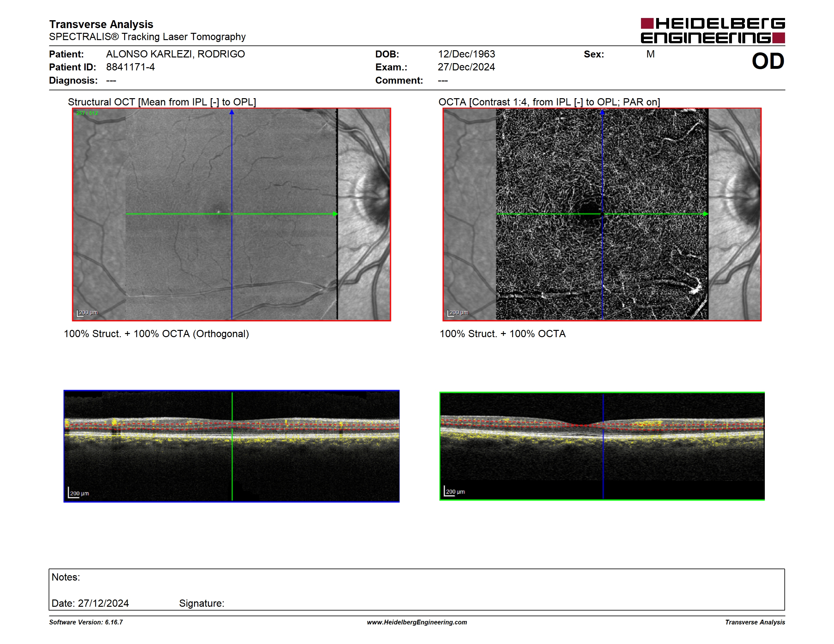The image size is (834, 644).
Task: Click the DOB value 12/Dec/1963
Action: pos(466,54)
